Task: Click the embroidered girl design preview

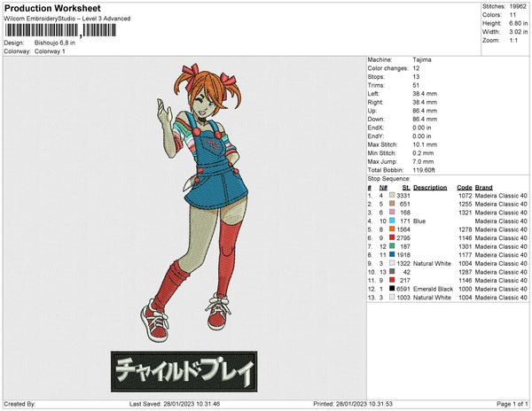Action: click(x=196, y=203)
